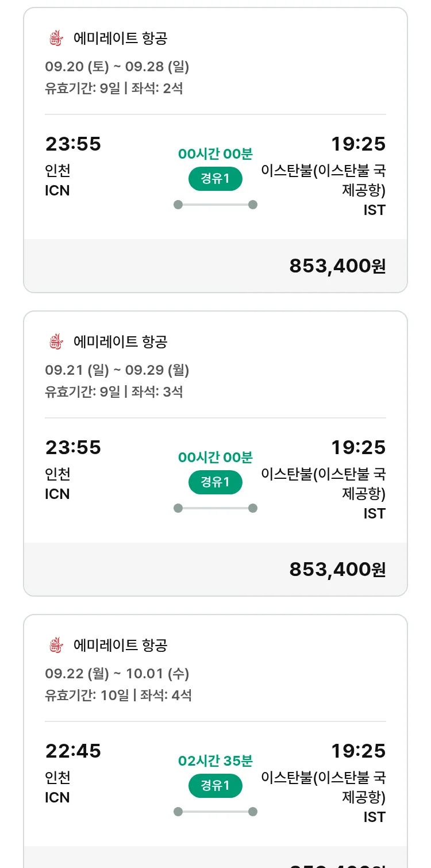Select the 853,400원 price on 09.21 flight
Screen dimensions: 431x868
(337, 569)
